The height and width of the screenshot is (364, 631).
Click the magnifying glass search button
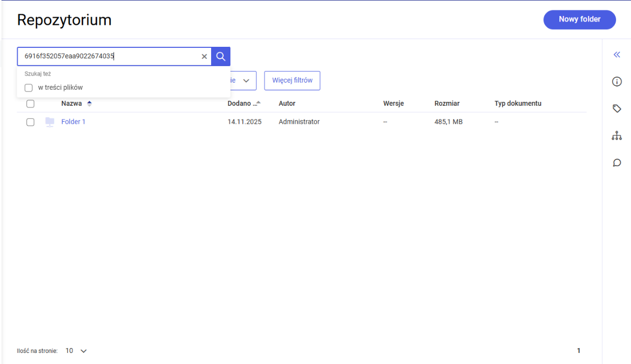click(220, 56)
